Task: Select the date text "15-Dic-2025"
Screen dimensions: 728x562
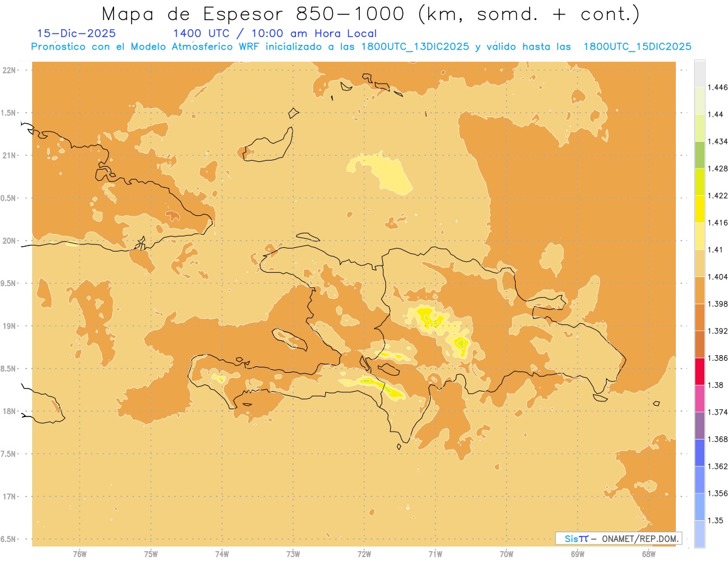Action: (x=76, y=33)
